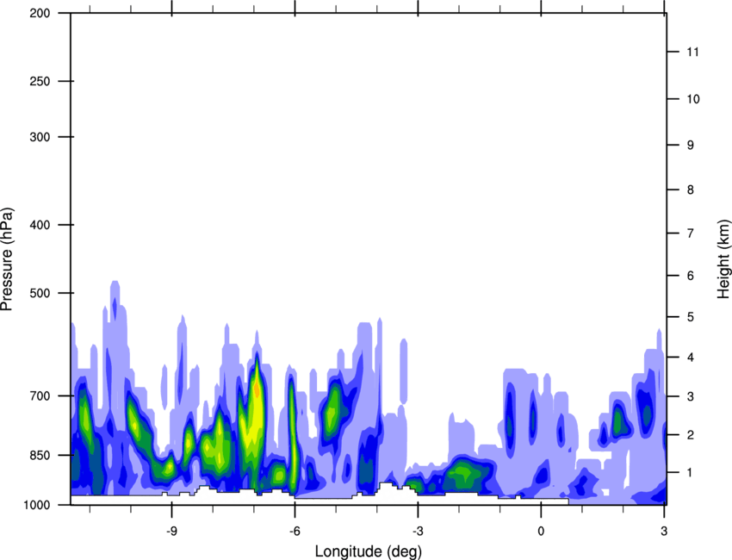Click the -3 longitude tick label

(418, 531)
